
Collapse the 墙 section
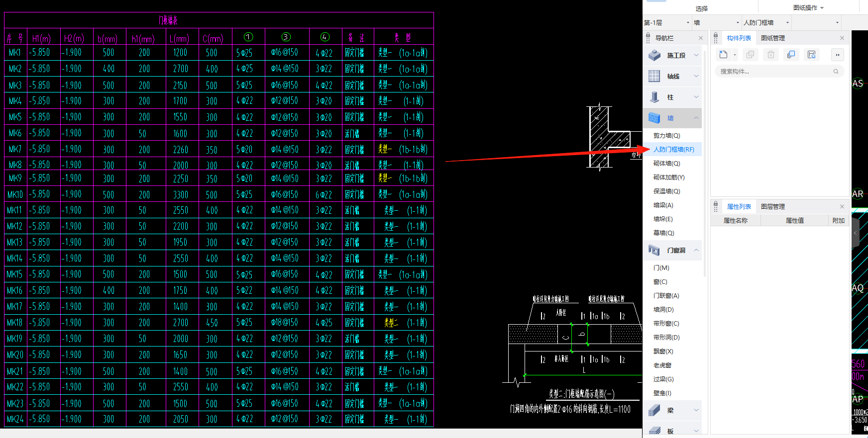click(696, 118)
